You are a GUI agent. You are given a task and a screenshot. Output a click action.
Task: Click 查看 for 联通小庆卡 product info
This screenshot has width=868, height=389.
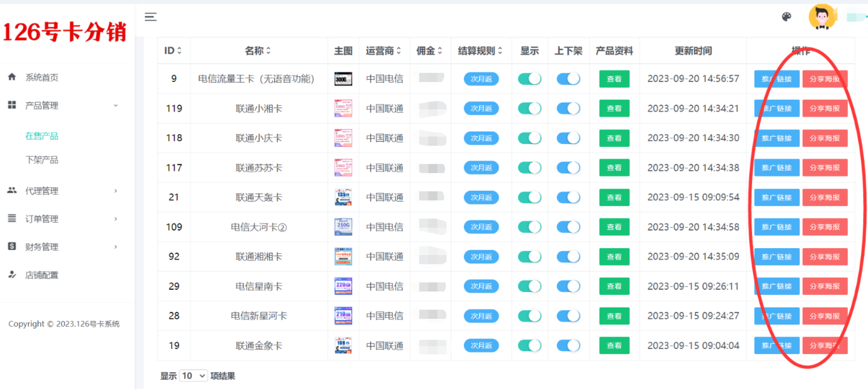pyautogui.click(x=614, y=138)
